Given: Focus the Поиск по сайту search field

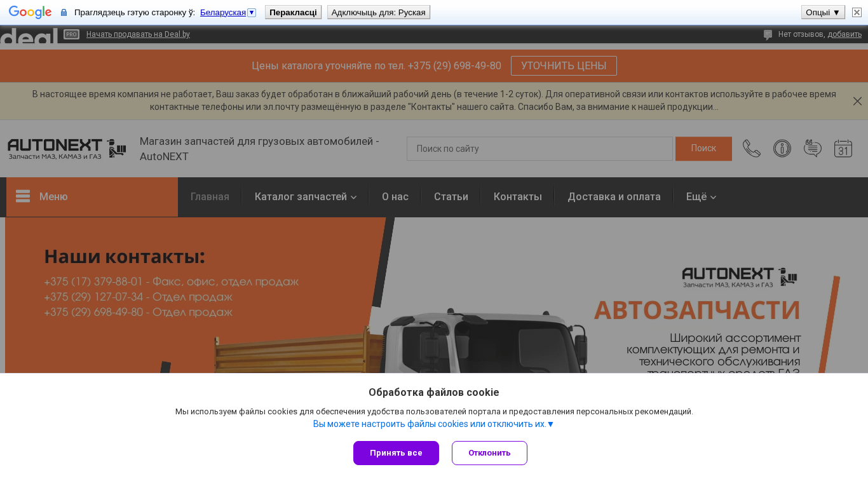Looking at the screenshot, I should tap(539, 149).
